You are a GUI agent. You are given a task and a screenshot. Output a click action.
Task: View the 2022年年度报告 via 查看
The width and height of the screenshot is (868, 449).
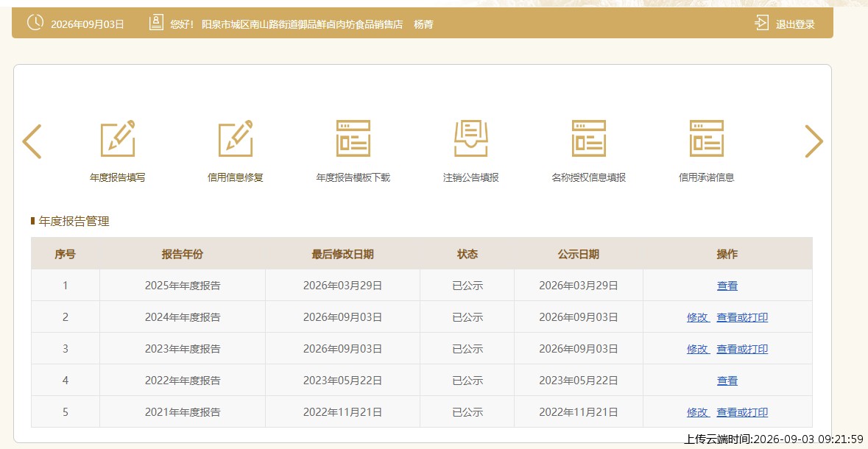[x=727, y=381]
